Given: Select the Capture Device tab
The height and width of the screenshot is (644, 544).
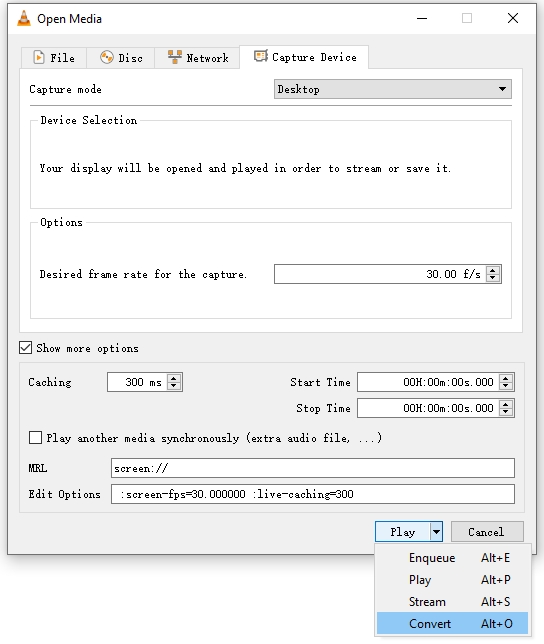Looking at the screenshot, I should coord(304,57).
